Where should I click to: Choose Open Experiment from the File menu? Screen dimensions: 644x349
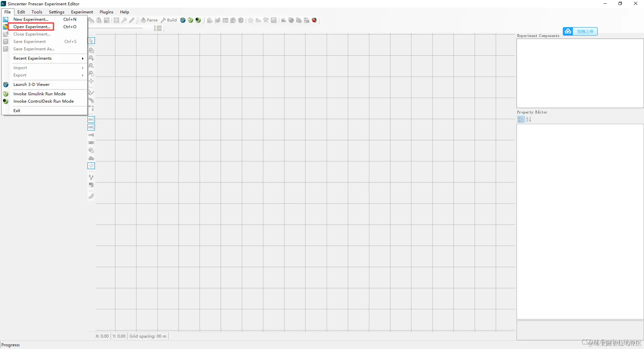(44, 27)
